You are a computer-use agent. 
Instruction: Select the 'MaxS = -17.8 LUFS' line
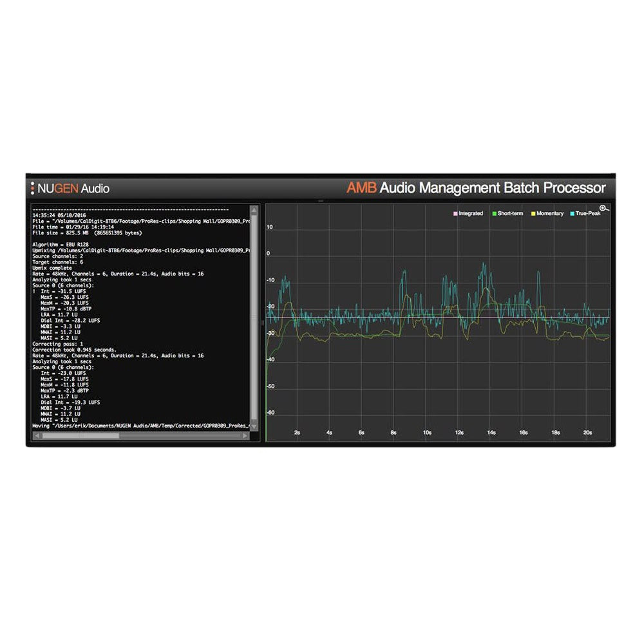point(64,379)
